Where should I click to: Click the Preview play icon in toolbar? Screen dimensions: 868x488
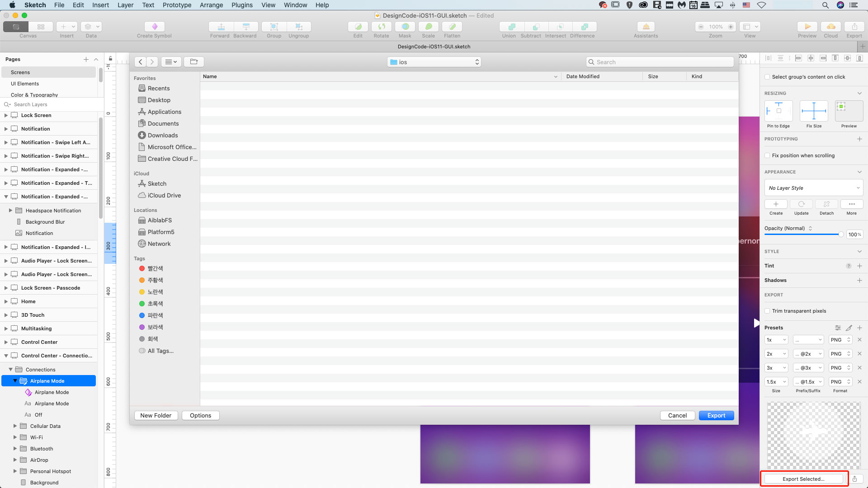point(807,27)
